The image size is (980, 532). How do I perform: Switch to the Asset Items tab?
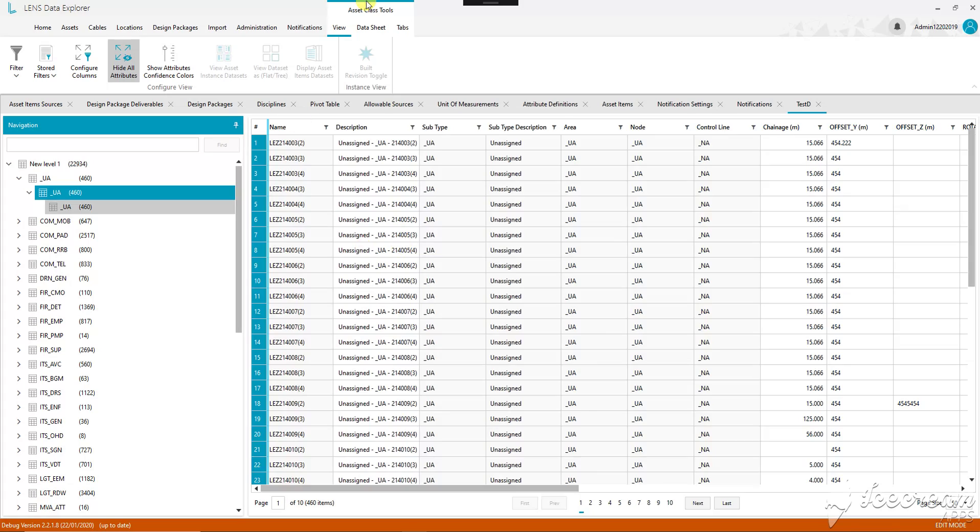point(617,104)
